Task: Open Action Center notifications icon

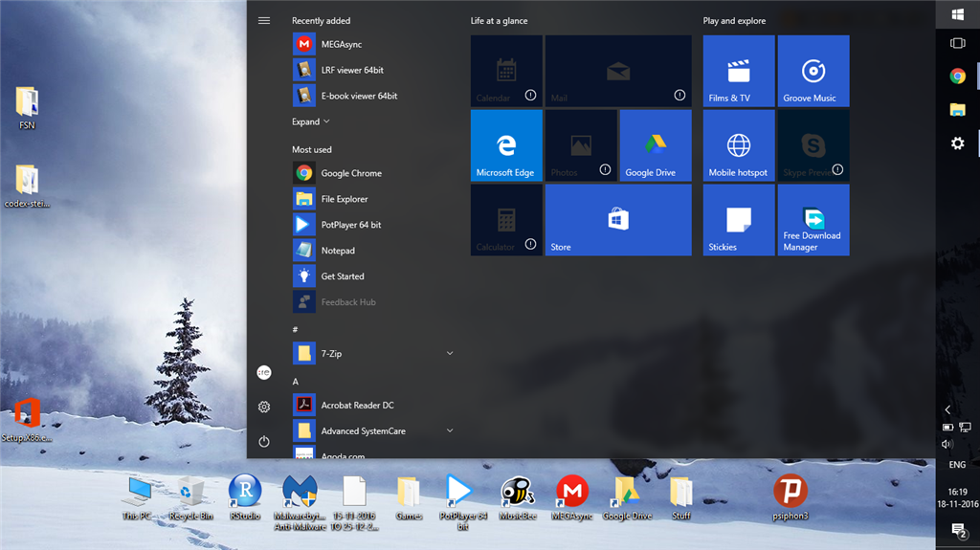Action: point(959,531)
